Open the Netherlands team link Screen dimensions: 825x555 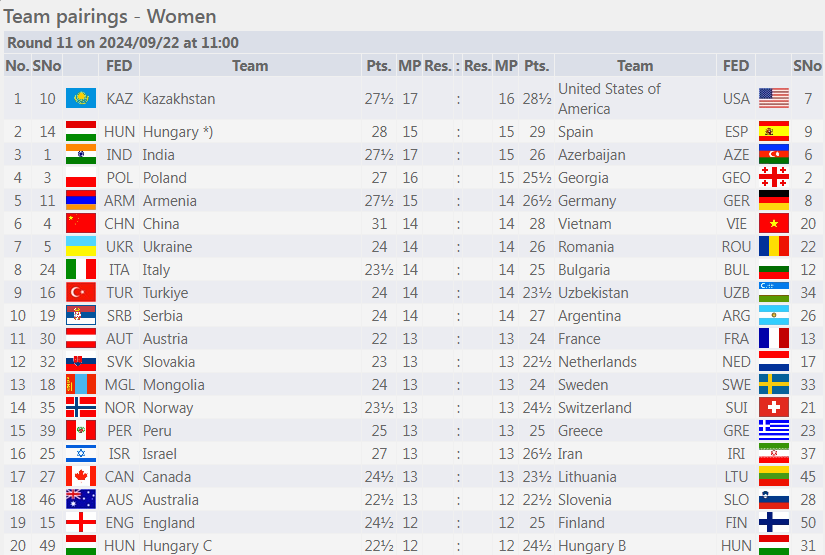click(597, 362)
